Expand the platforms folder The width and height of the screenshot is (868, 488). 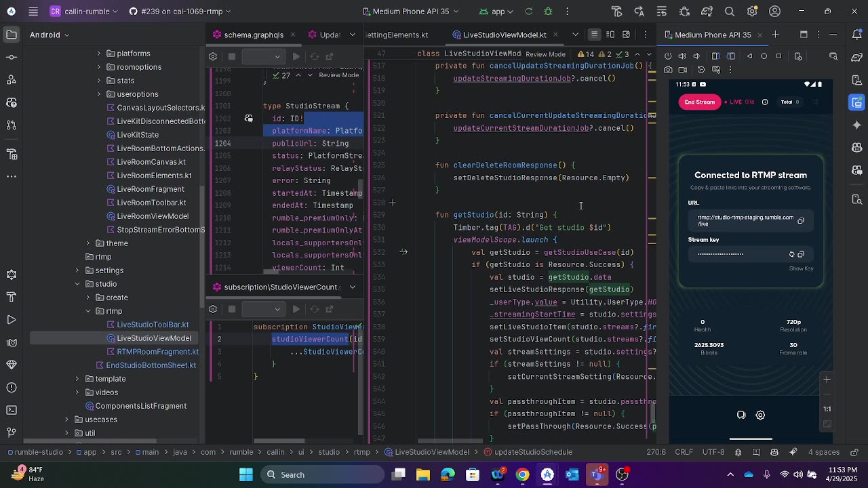tap(99, 54)
